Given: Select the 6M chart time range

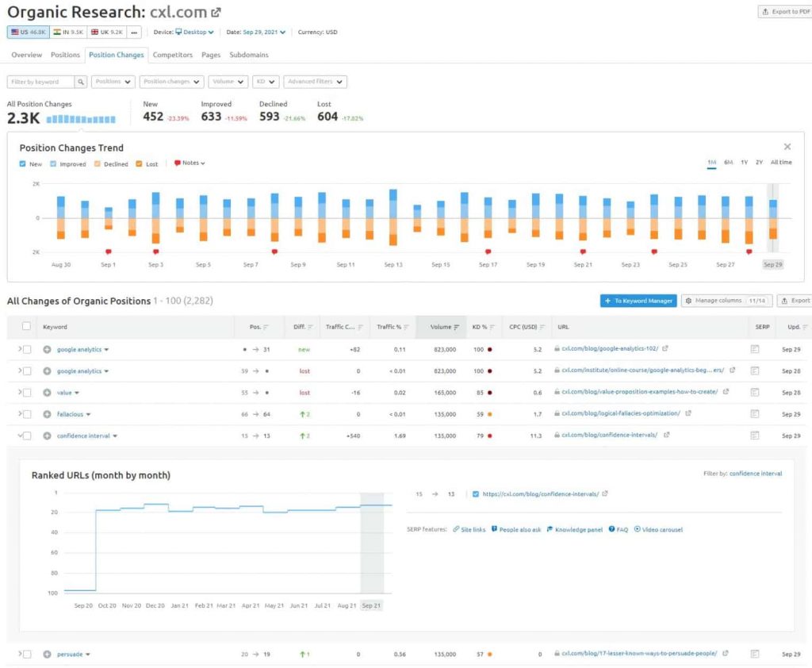Looking at the screenshot, I should (728, 163).
